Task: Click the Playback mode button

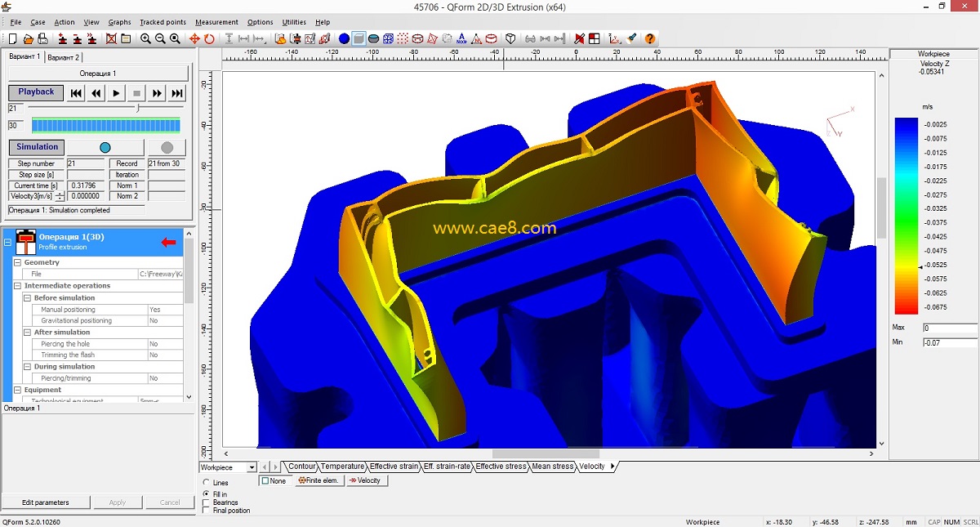Action: 36,92
